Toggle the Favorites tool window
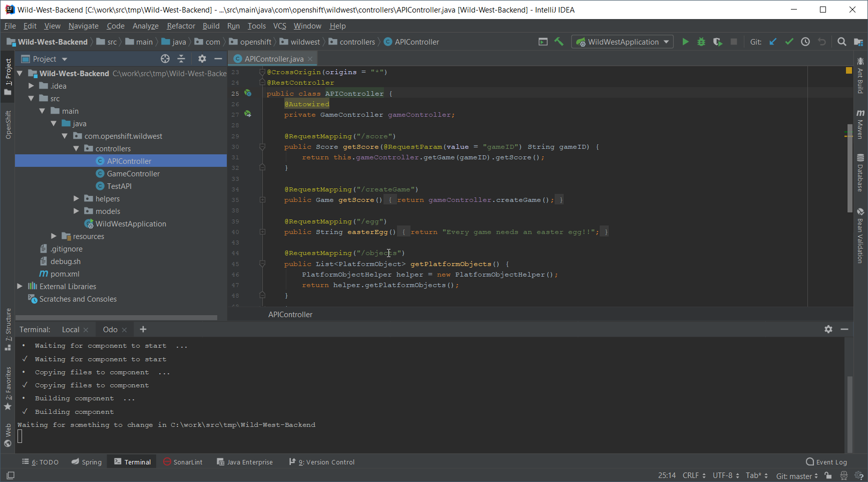The image size is (868, 482). tap(8, 388)
